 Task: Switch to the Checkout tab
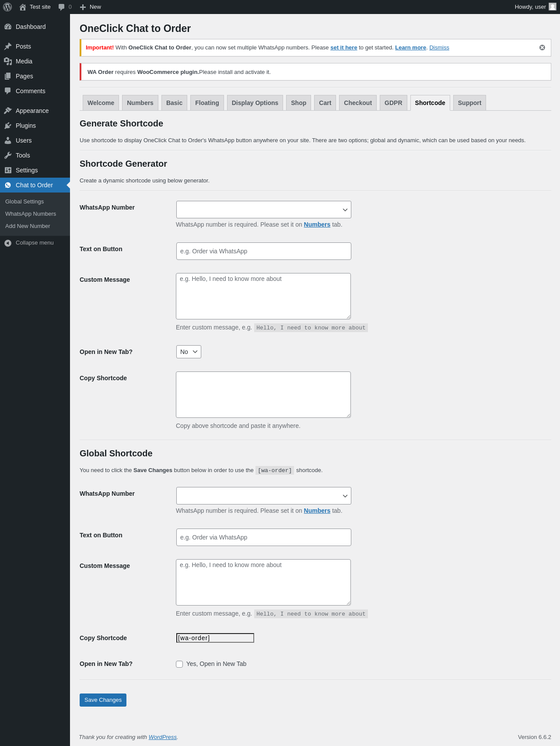pos(358,103)
